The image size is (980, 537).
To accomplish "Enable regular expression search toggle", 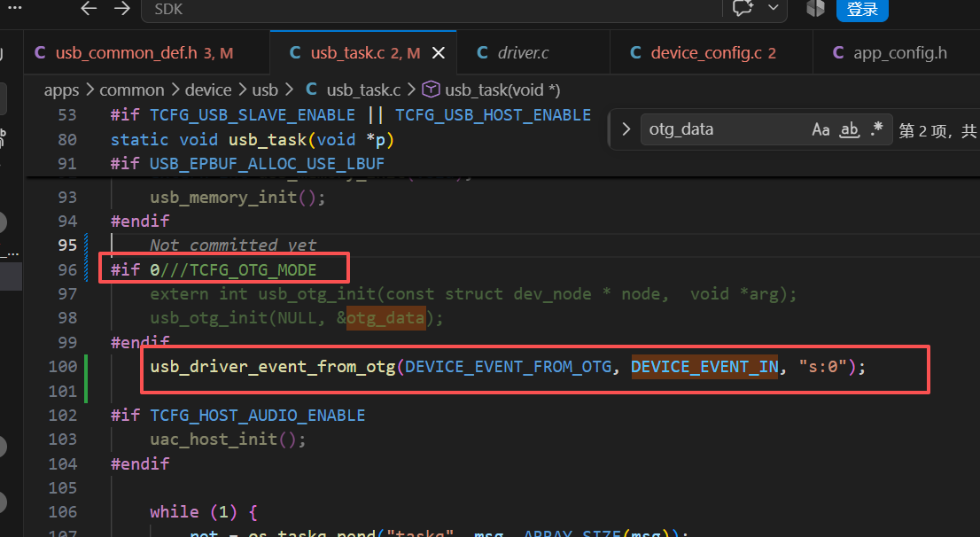I will [876, 129].
